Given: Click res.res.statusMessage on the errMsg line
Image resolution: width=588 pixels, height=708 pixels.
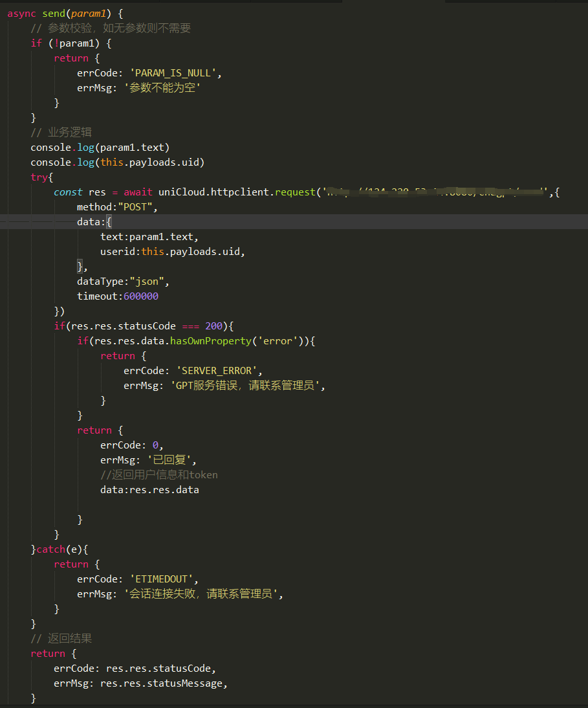Looking at the screenshot, I should (x=163, y=683).
